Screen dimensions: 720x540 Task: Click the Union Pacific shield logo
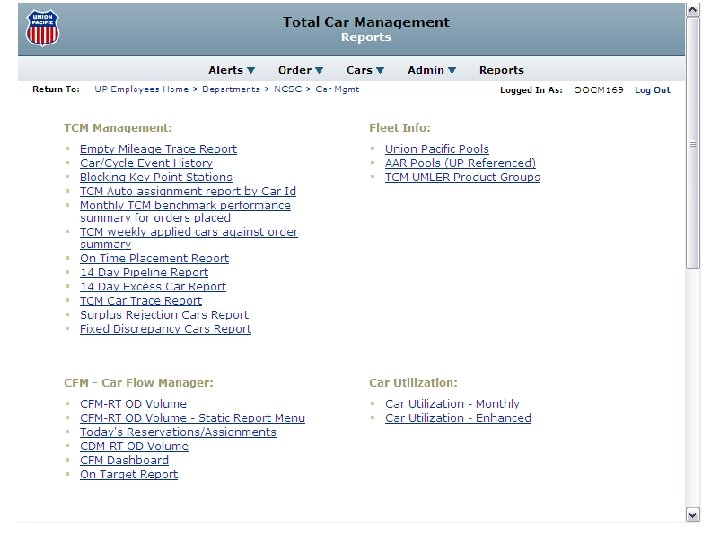click(42, 28)
